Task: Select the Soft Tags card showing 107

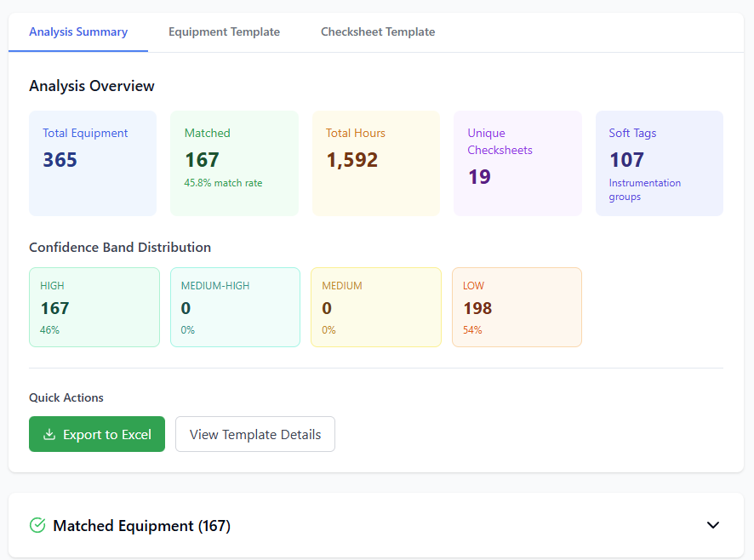Action: pos(659,163)
